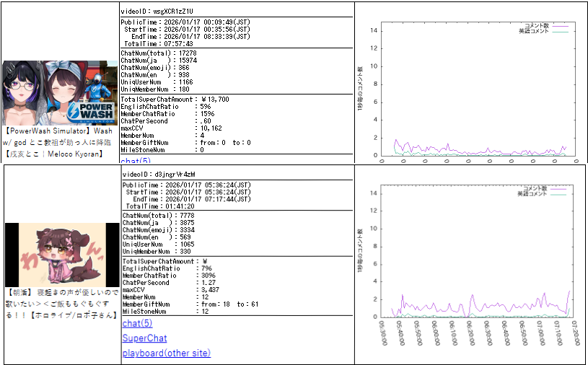Select the videoID d3jngrVr4zM text
This screenshot has height=365, width=588.
point(159,175)
